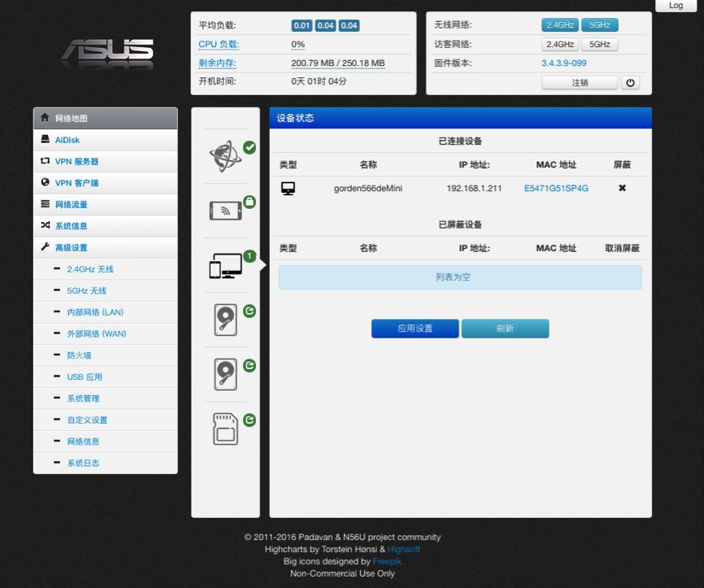Open the 内部网络 (LAN) submenu
Image resolution: width=704 pixels, height=588 pixels.
(x=106, y=312)
